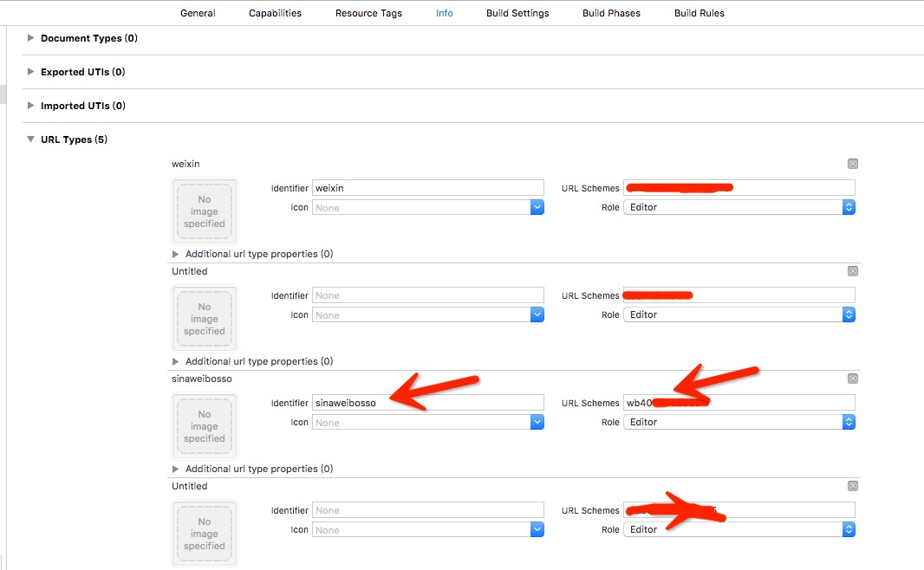Remove the sinaweibosso URL type

[x=853, y=379]
